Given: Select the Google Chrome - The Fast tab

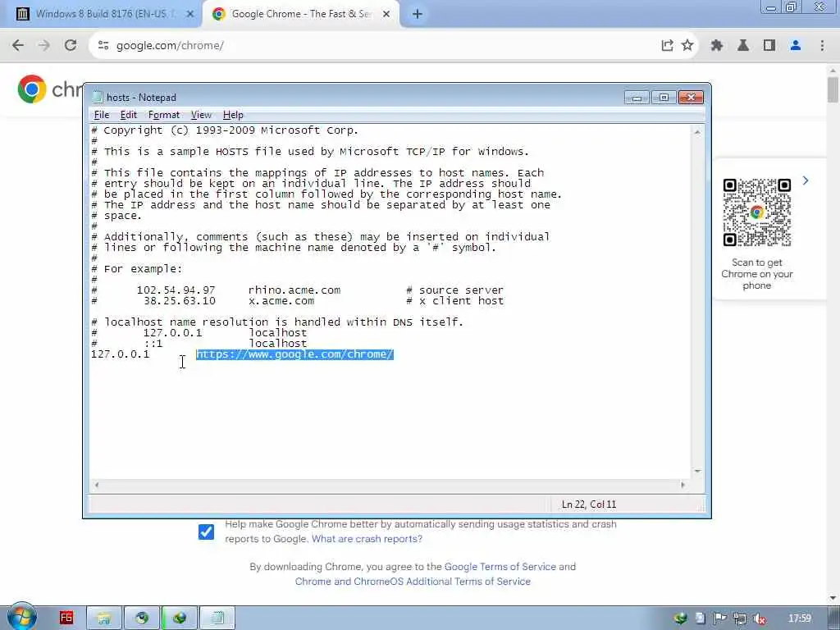Looking at the screenshot, I should point(300,14).
